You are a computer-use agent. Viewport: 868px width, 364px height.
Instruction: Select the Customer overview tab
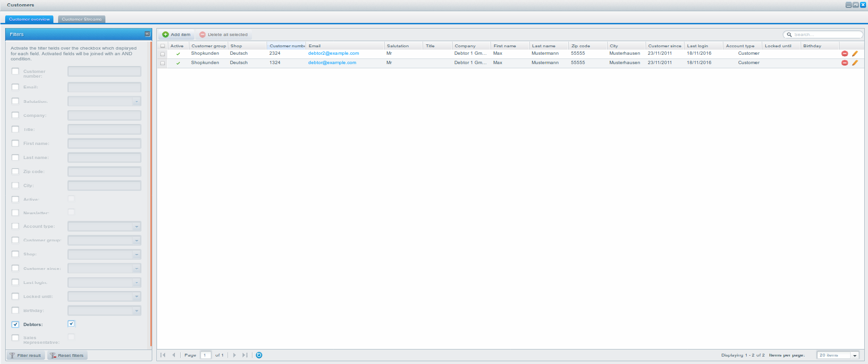[x=30, y=19]
